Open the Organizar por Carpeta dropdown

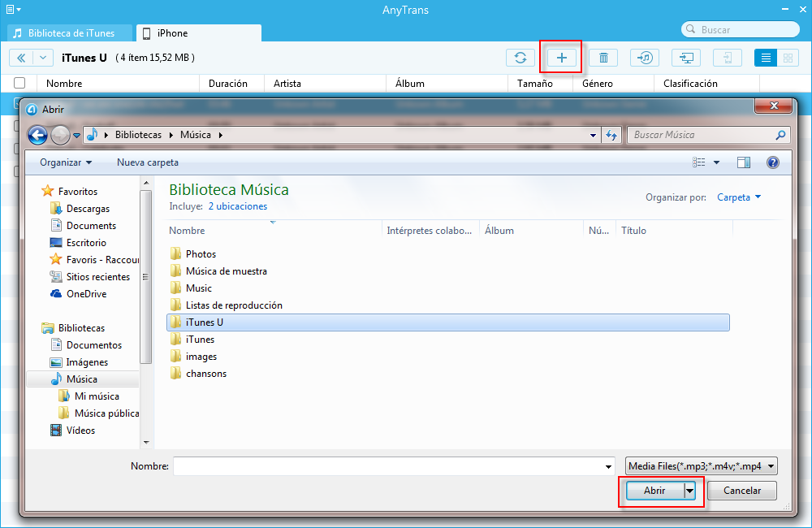pos(739,197)
